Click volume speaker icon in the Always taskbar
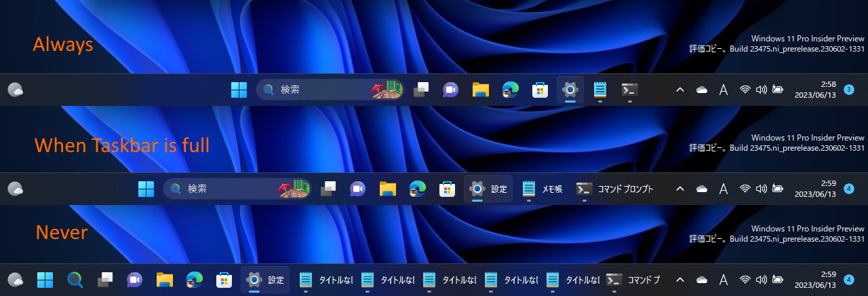Image resolution: width=868 pixels, height=296 pixels. tap(761, 90)
